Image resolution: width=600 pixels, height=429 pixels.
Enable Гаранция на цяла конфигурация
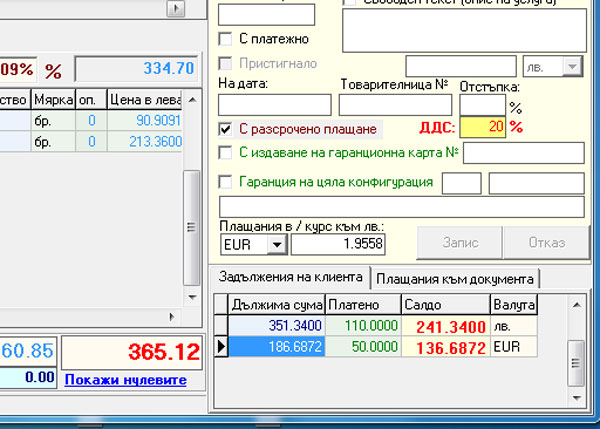coord(226,182)
